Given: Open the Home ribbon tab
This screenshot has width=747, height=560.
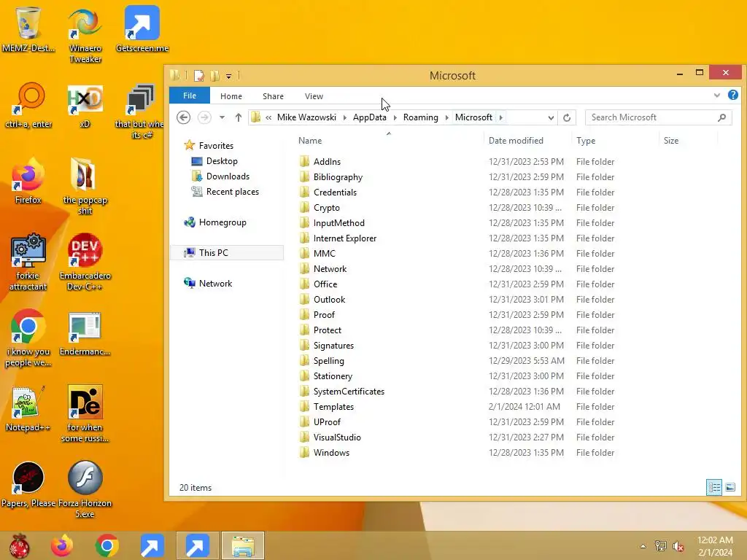Looking at the screenshot, I should [x=231, y=96].
